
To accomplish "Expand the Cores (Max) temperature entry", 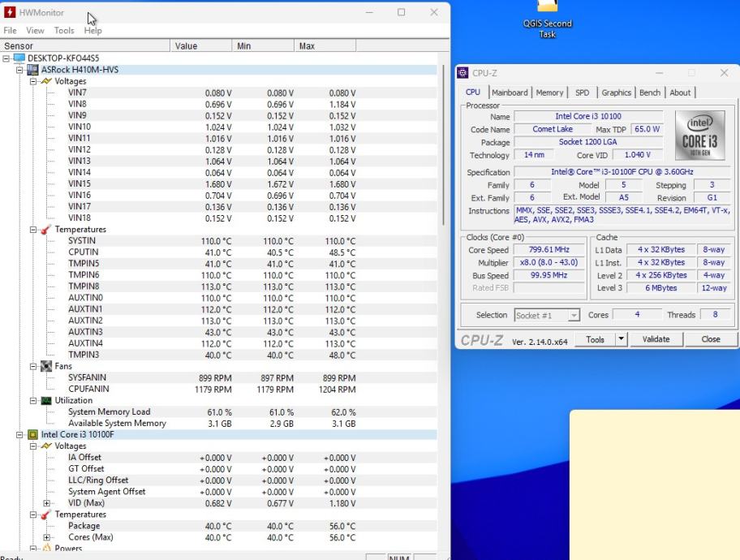I will [47, 537].
